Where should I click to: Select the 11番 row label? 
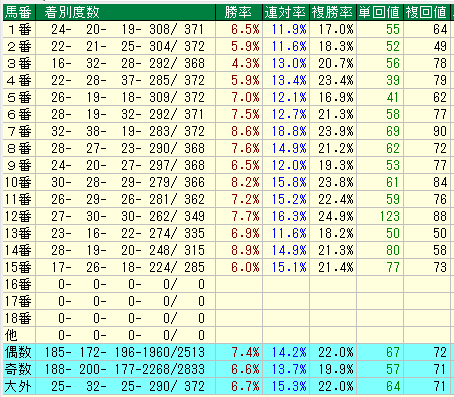coord(18,200)
